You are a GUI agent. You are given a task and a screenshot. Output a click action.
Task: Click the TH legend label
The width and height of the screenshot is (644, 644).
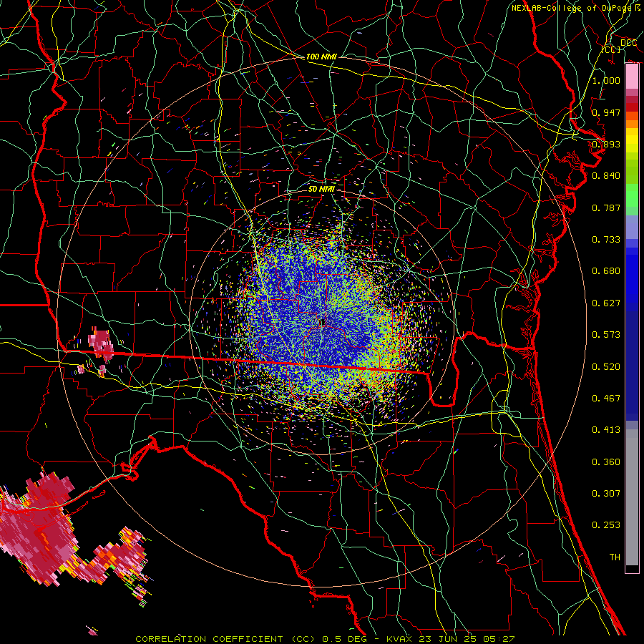point(615,557)
